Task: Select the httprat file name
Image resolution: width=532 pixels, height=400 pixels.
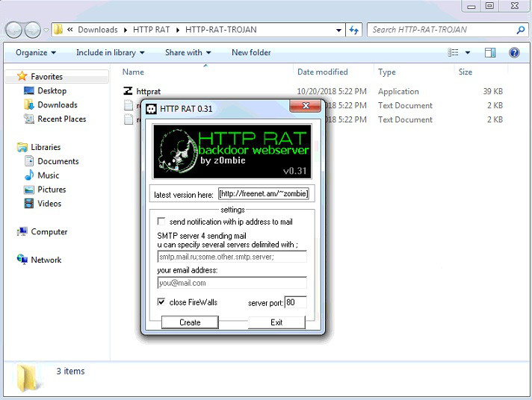Action: (148, 92)
